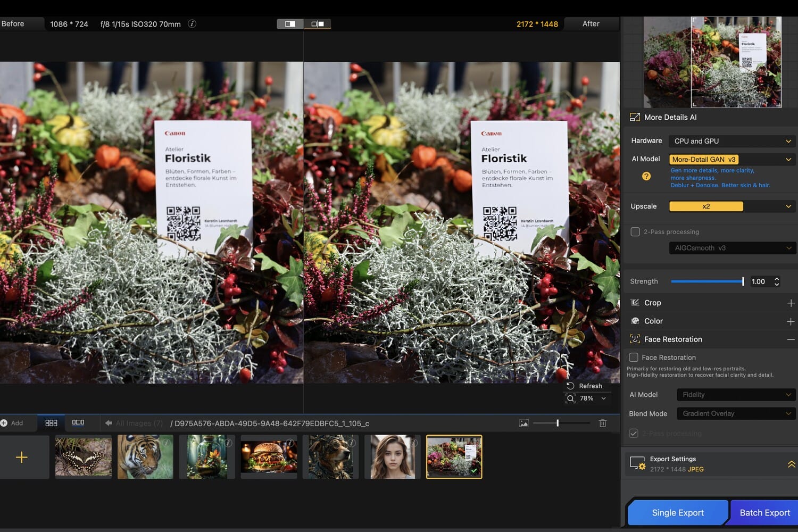Click the thumbnail size image icon

pyautogui.click(x=524, y=423)
